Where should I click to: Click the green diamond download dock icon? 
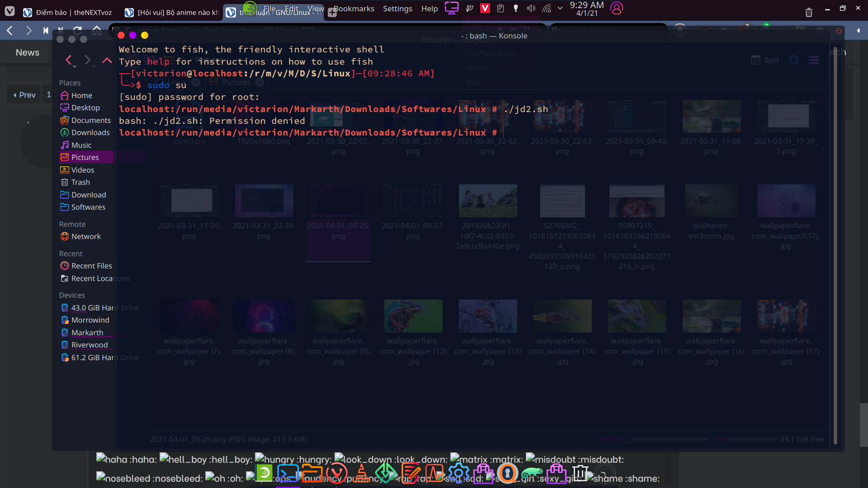[386, 473]
